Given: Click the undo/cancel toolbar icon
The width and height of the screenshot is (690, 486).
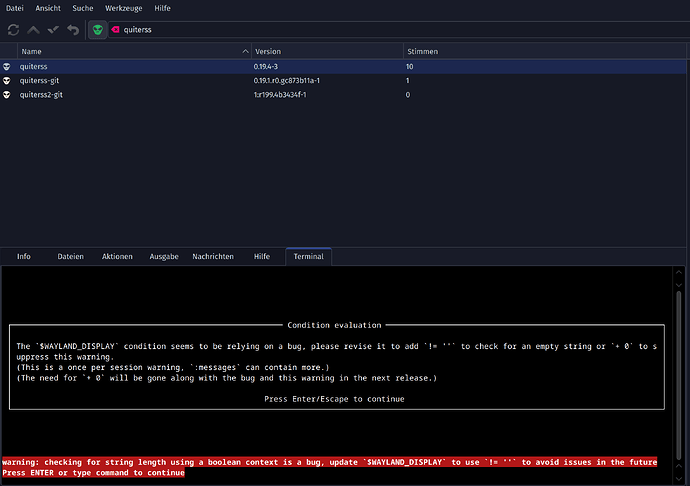Looking at the screenshot, I should 73,29.
